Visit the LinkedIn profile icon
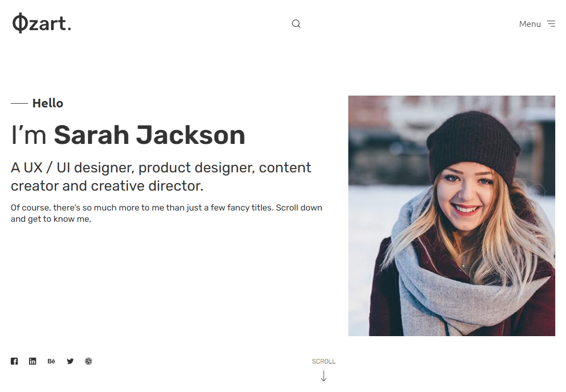 pos(32,361)
